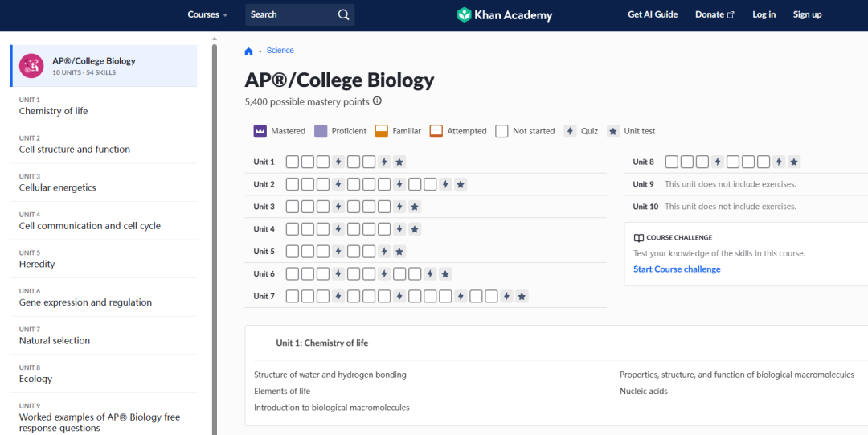Click the Quiz legend lightning icon

click(570, 131)
